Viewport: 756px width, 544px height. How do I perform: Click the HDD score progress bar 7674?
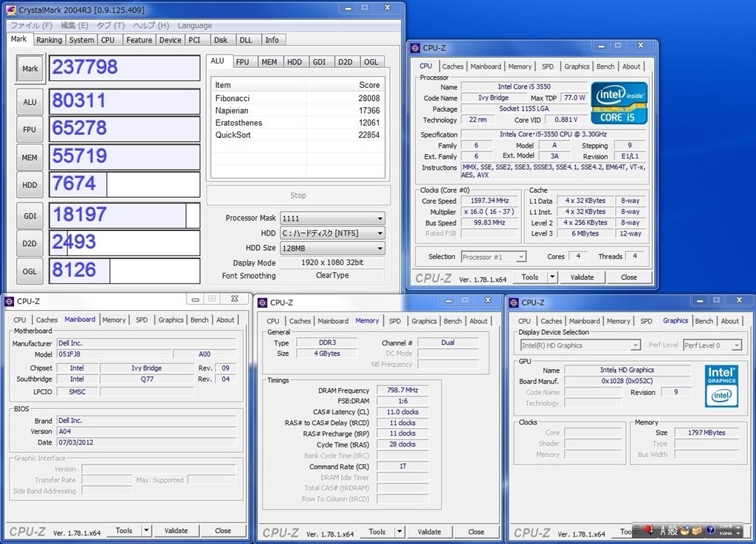click(124, 185)
